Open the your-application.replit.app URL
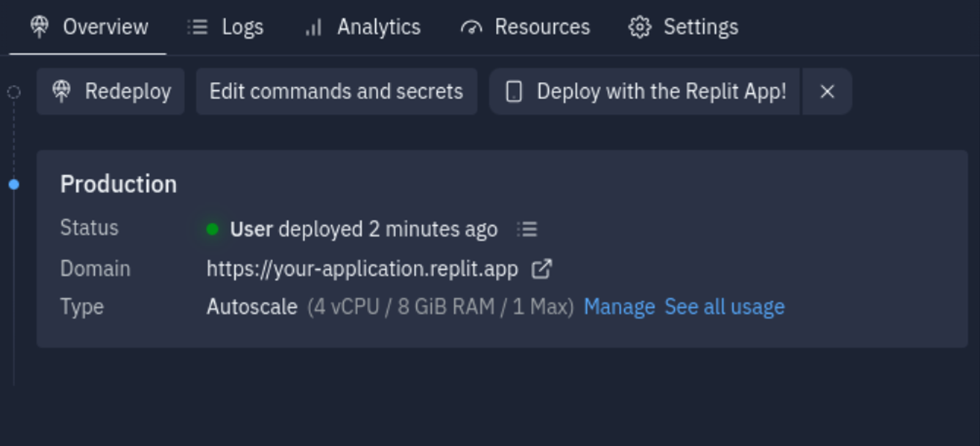 [362, 268]
